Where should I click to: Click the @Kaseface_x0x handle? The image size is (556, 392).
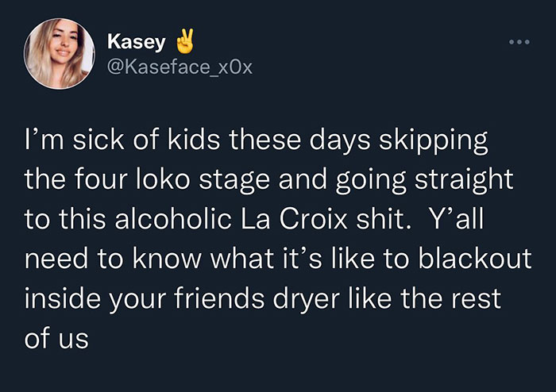pos(180,67)
